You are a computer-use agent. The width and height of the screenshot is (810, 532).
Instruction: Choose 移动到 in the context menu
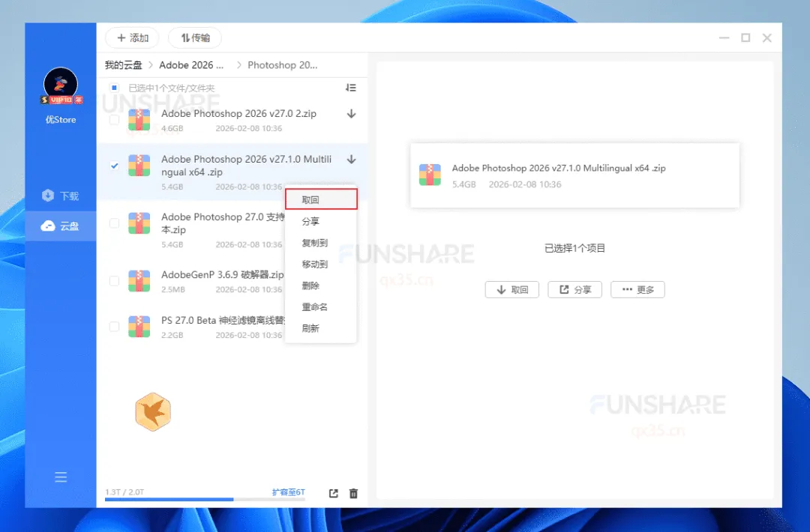pyautogui.click(x=321, y=264)
